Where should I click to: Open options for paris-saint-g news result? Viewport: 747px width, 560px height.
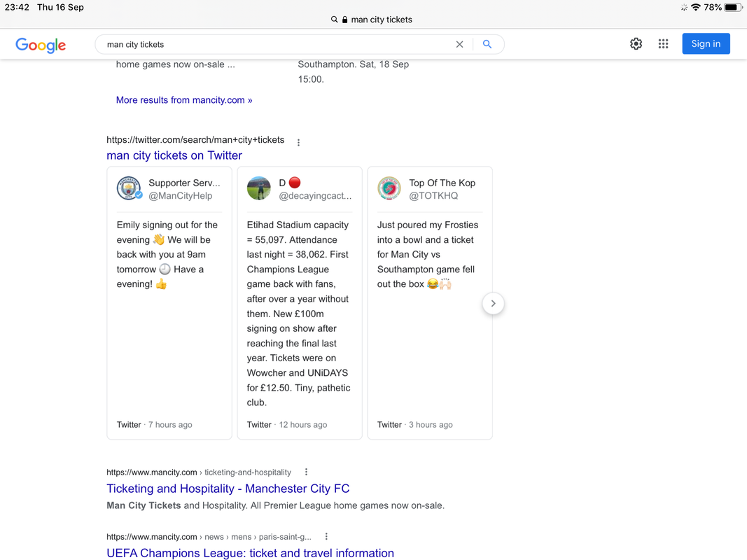coord(326,537)
